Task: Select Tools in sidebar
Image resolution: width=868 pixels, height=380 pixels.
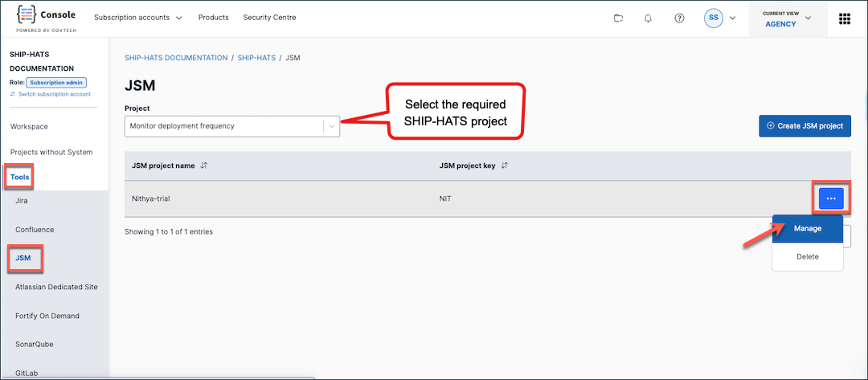Action: (x=20, y=177)
